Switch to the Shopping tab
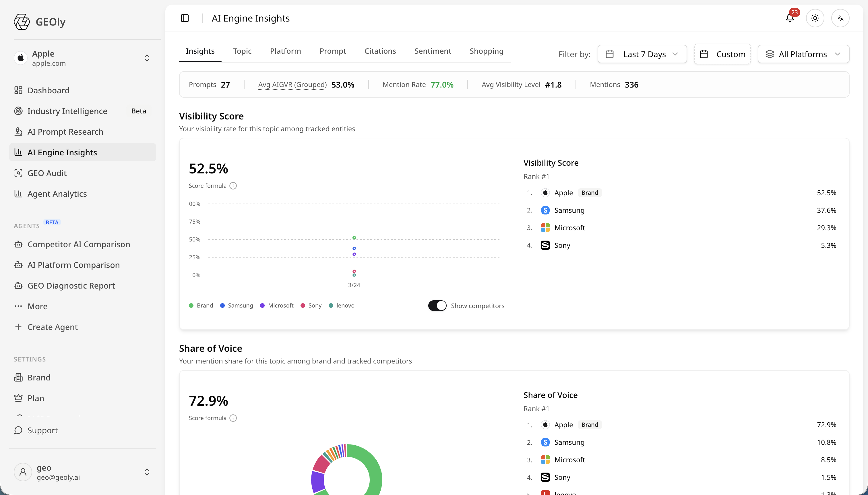 click(486, 51)
